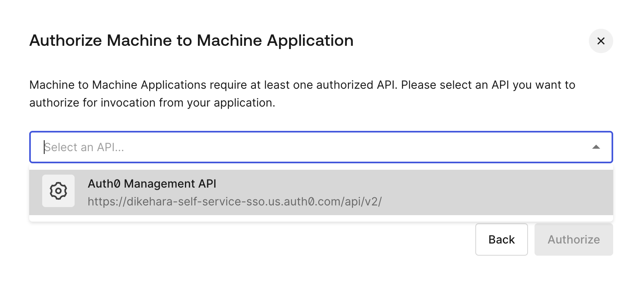Screen dimensions: 644x282
Task: Focus the 'Select an API...' search field
Action: 321,147
